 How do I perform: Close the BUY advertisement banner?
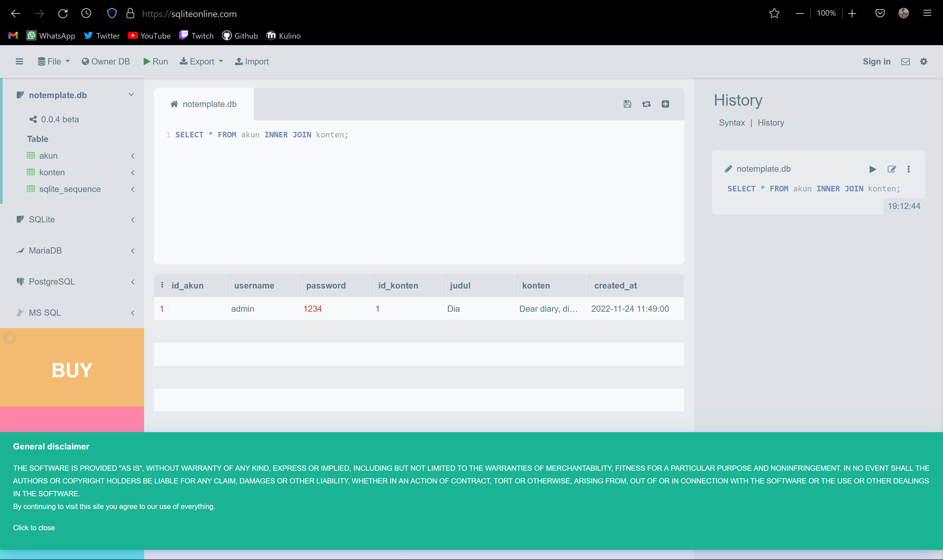10,338
